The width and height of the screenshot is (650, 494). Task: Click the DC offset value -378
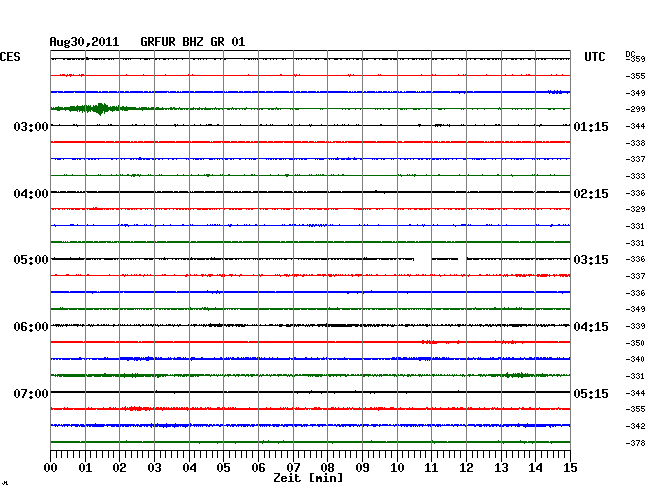point(635,443)
